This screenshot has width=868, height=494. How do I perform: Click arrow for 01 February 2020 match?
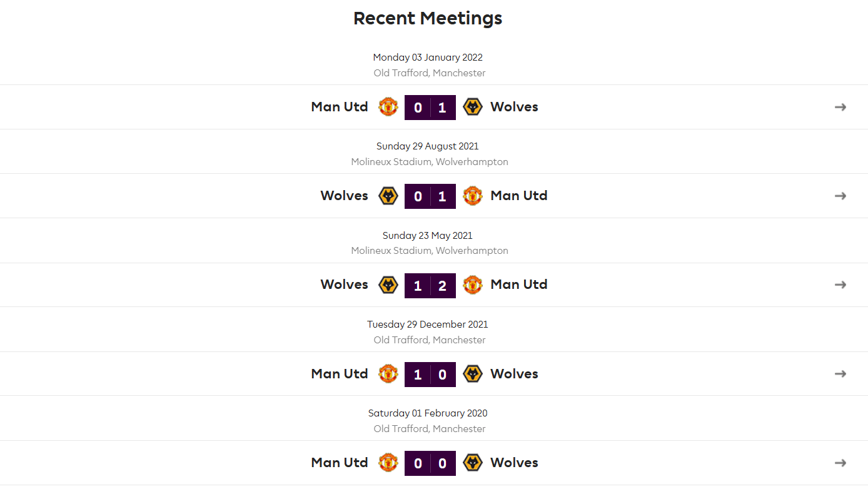840,463
